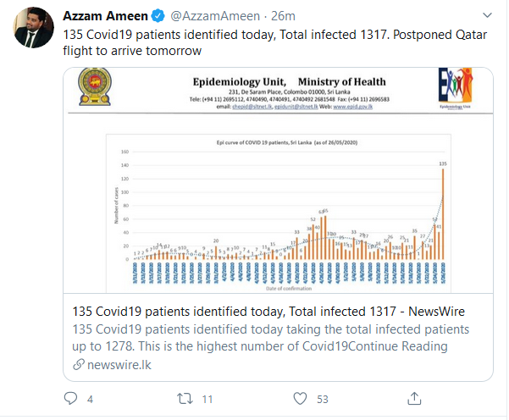Click the blue verified badge
Screen dimensions: 509x420
click(158, 16)
